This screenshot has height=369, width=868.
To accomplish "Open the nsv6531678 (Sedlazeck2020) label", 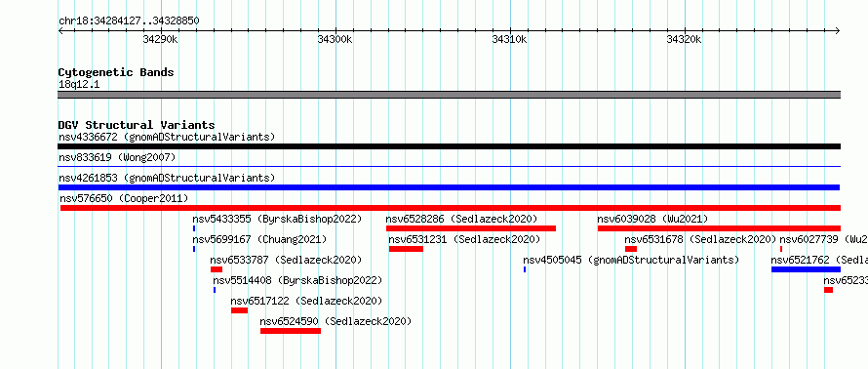I will tap(701, 239).
